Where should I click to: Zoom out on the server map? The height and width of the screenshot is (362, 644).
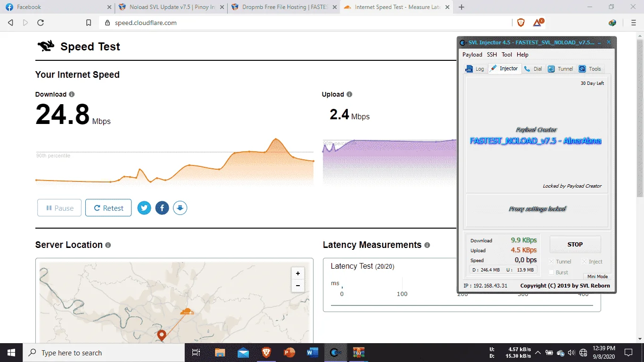coord(298,286)
